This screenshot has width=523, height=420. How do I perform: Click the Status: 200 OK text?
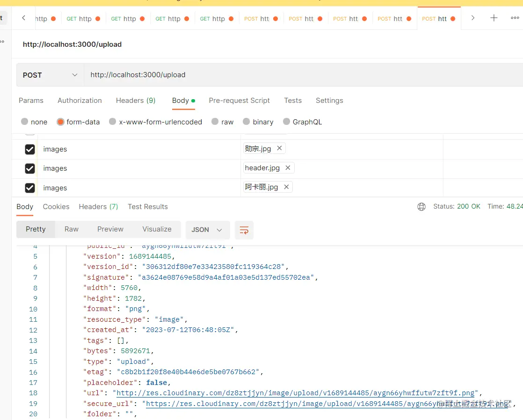(x=457, y=207)
